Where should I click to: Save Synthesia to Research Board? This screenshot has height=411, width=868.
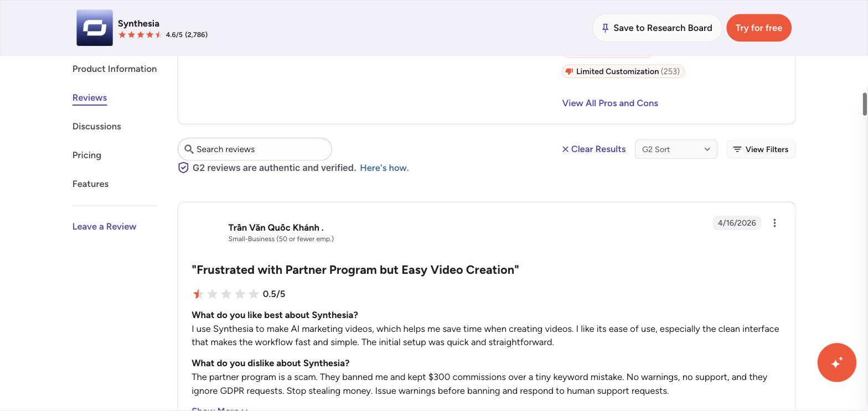[x=657, y=28]
